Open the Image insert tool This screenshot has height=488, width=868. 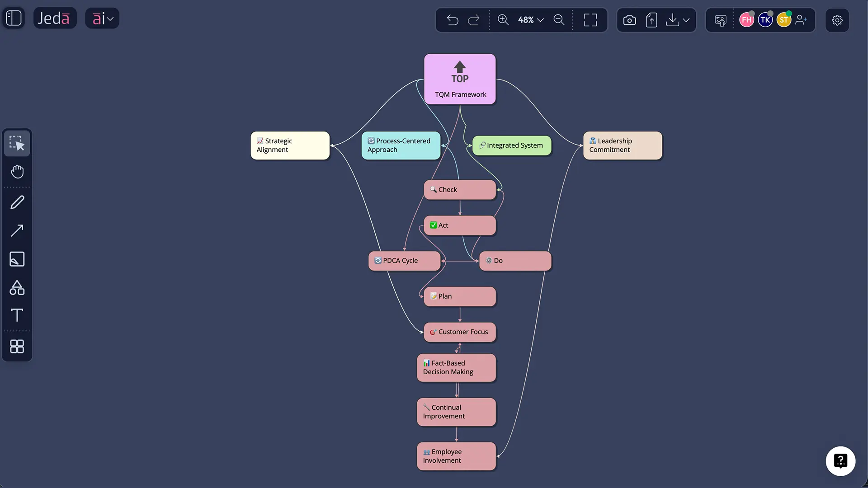[17, 259]
